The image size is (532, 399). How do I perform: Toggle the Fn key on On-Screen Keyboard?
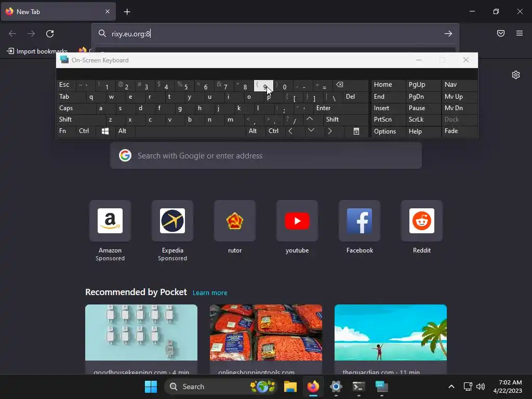66,131
